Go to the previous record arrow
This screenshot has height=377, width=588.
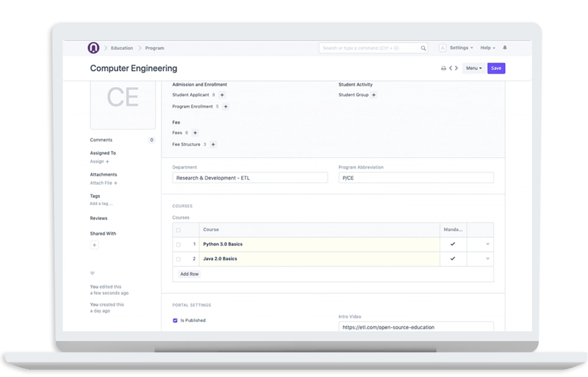click(x=451, y=68)
